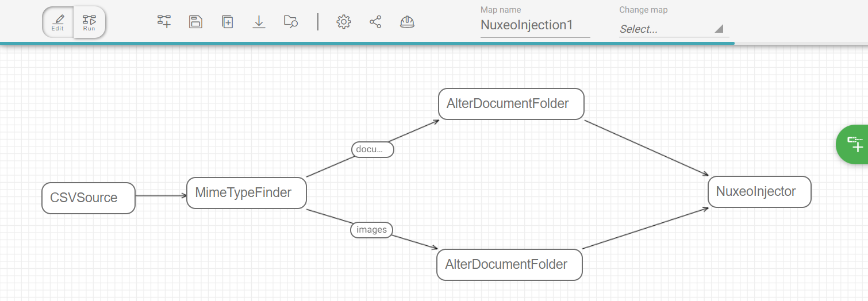Open the Change map Select dropdown
This screenshot has height=301, width=868.
(674, 29)
